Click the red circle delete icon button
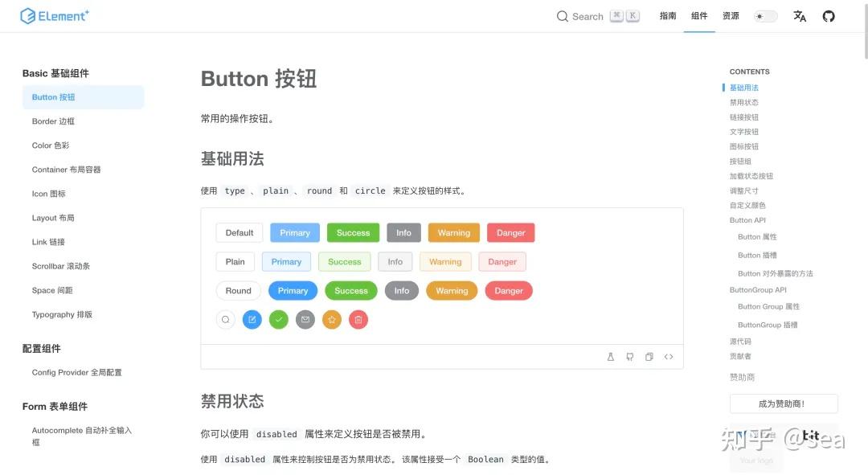Screen dimensions: 868x475 (358, 319)
